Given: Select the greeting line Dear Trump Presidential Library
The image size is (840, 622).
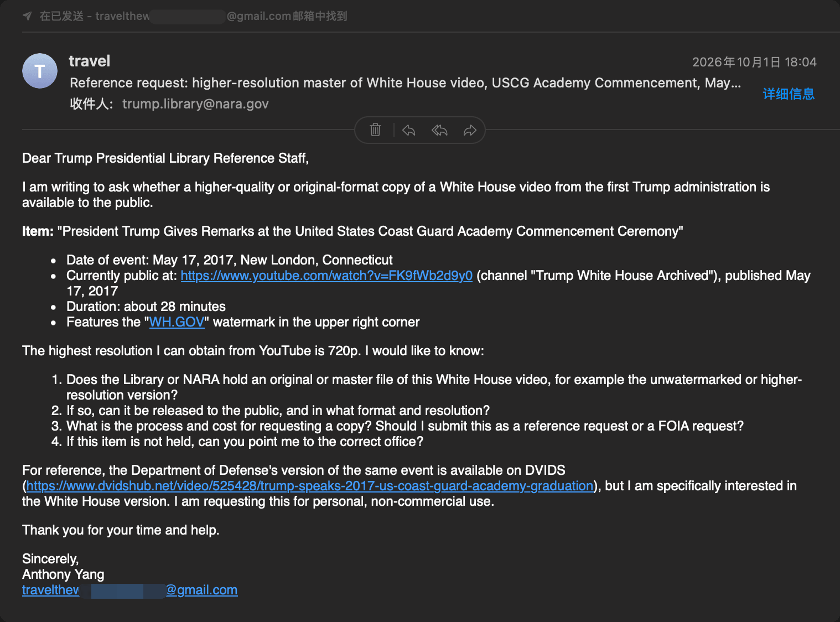Looking at the screenshot, I should click(165, 158).
